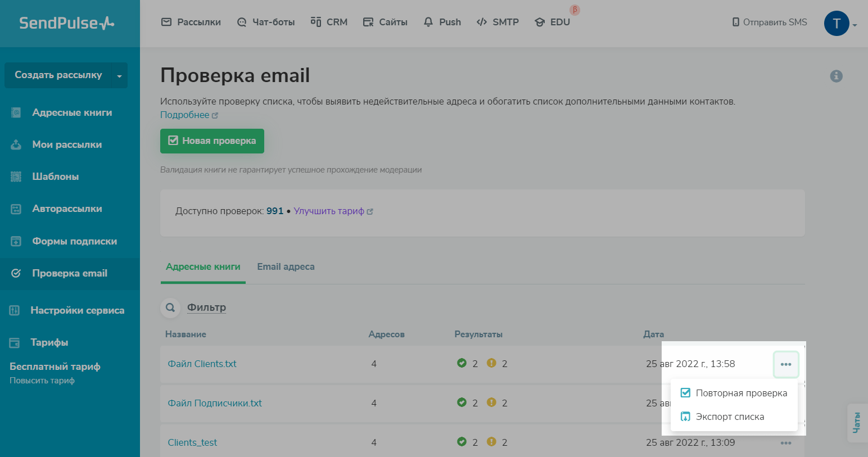Click the SendPulse logo
This screenshot has height=457, width=868.
[x=67, y=23]
